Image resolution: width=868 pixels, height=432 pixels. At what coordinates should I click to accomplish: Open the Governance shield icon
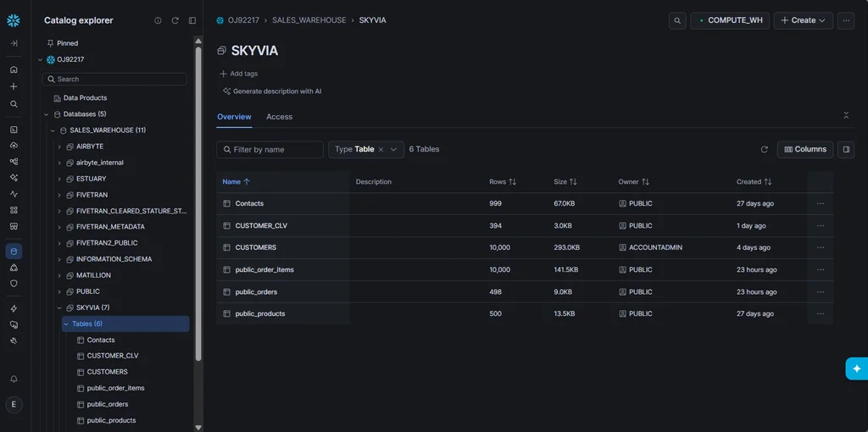click(14, 283)
